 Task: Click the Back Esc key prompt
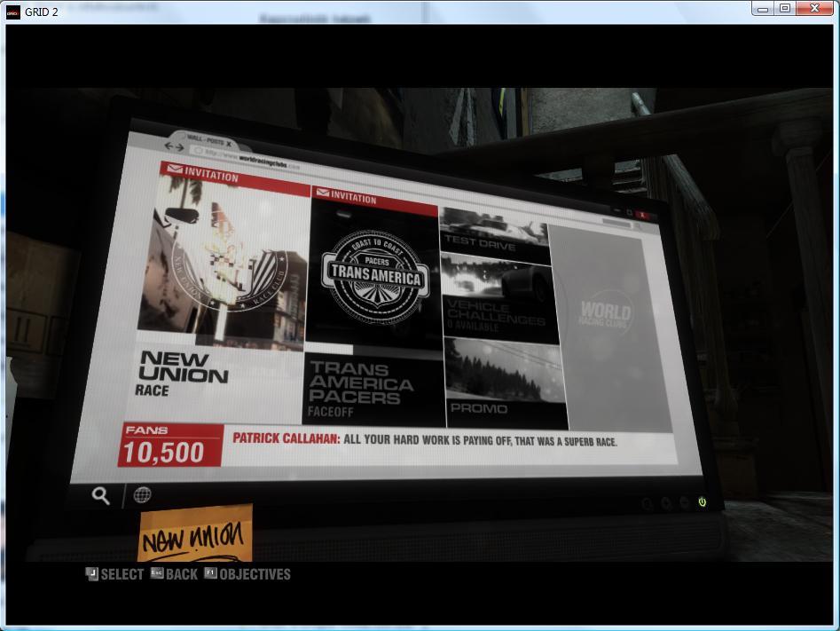pyautogui.click(x=174, y=574)
